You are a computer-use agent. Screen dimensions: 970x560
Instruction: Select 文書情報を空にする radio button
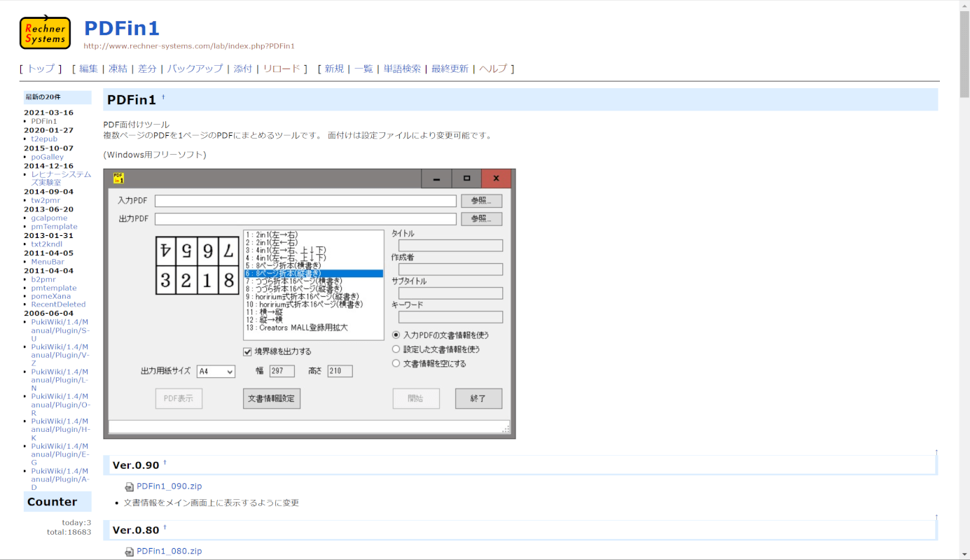coord(396,363)
